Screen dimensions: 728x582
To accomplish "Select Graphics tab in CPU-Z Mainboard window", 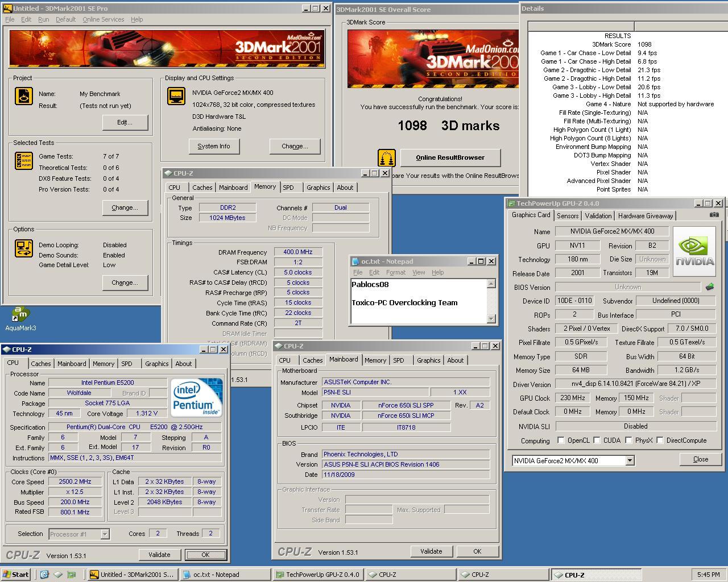I will 428,360.
